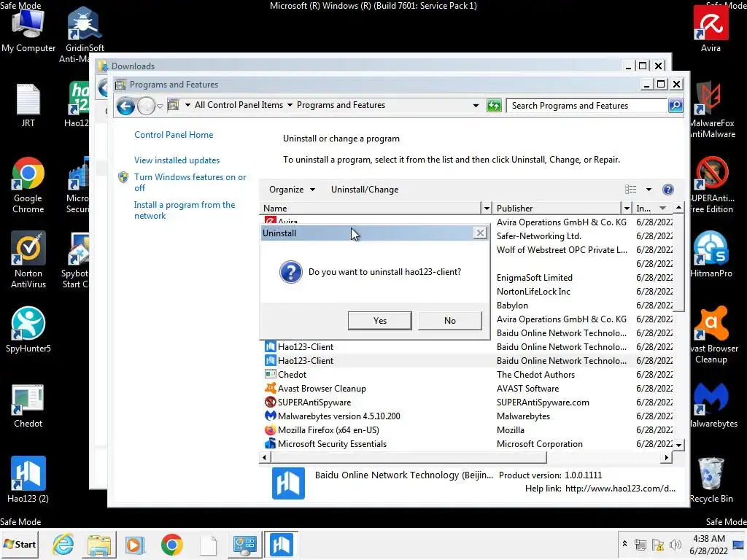Screen dimensions: 747x560
Task: Open Avira desktop shortcut
Action: coord(711,28)
